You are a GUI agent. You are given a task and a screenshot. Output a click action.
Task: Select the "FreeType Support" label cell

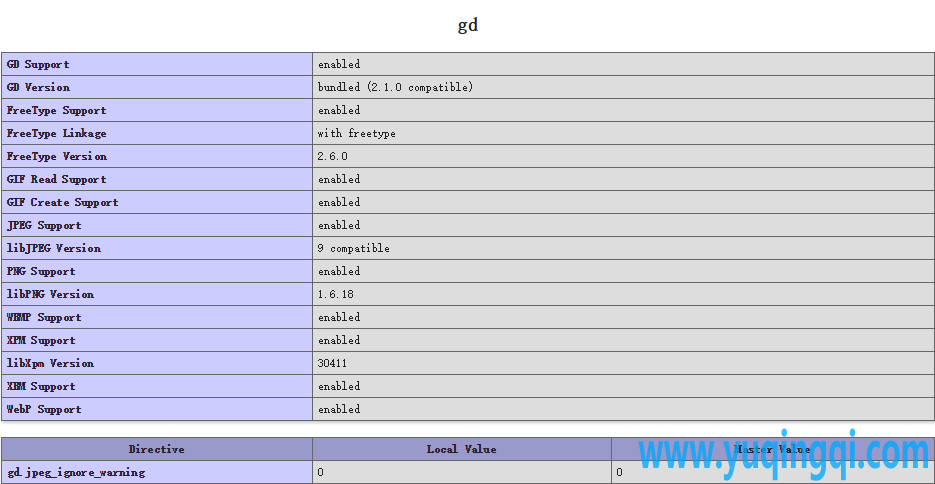pyautogui.click(x=157, y=110)
